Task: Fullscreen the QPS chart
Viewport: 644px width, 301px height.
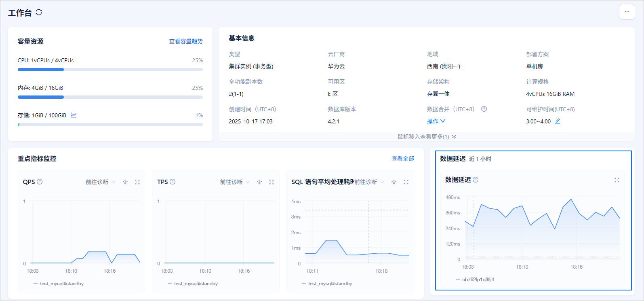Action: pos(137,182)
